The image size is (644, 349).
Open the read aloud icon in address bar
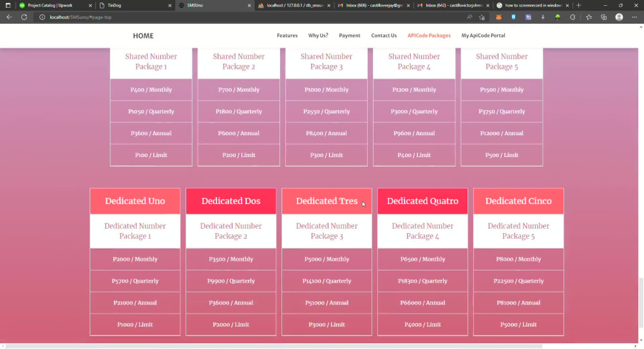(469, 17)
